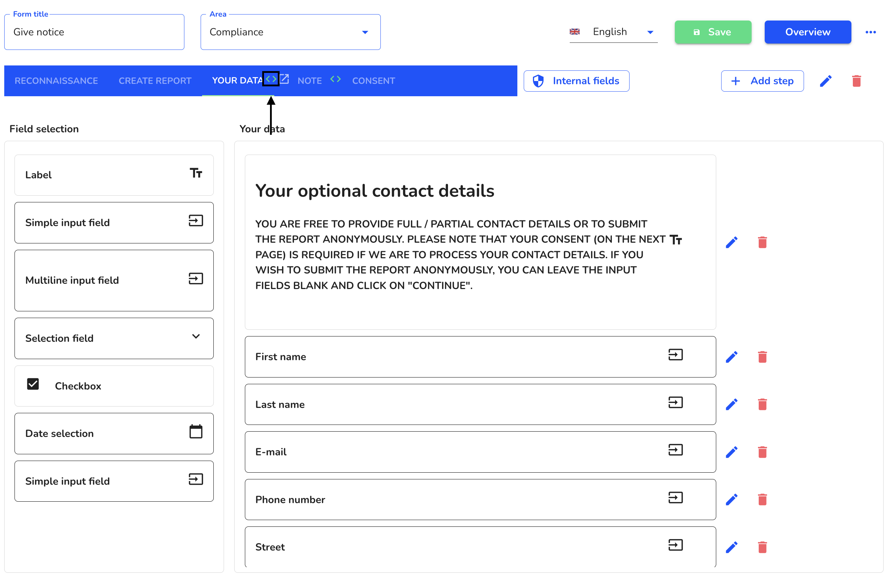
Task: Click the shield icon on Internal fields
Action: [538, 81]
